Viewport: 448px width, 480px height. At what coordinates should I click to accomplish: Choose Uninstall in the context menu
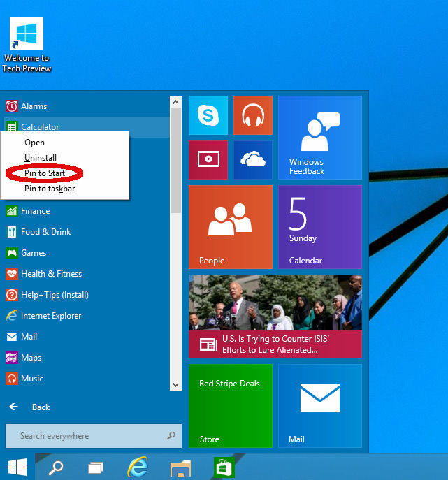pos(41,158)
